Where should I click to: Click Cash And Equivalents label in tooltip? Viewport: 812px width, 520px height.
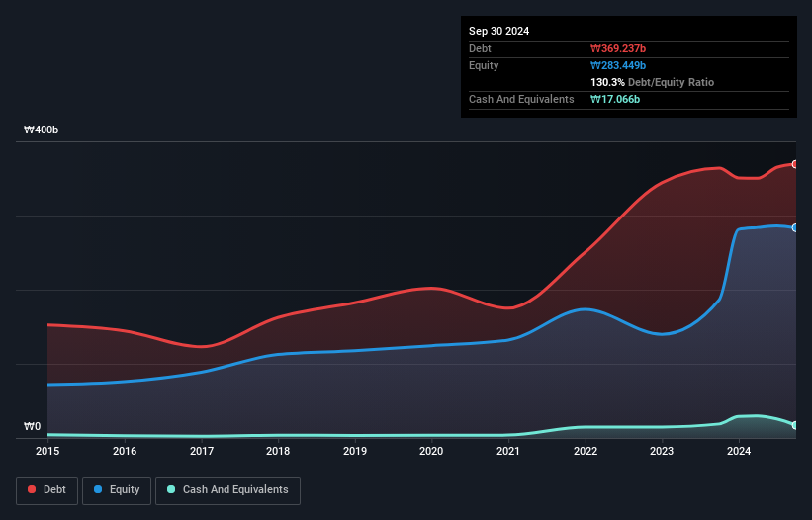[521, 99]
